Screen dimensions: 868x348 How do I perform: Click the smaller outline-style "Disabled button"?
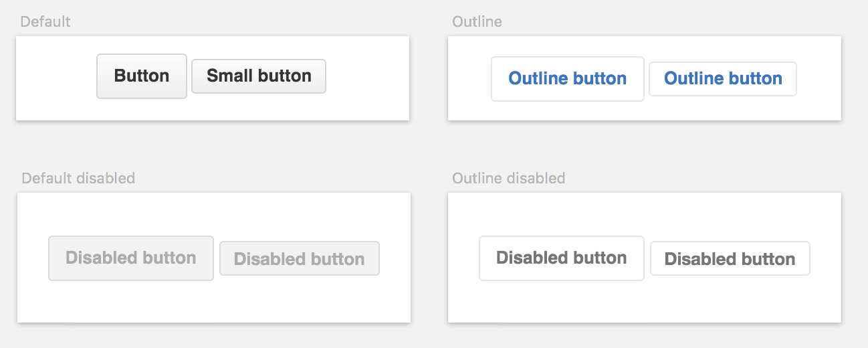730,259
